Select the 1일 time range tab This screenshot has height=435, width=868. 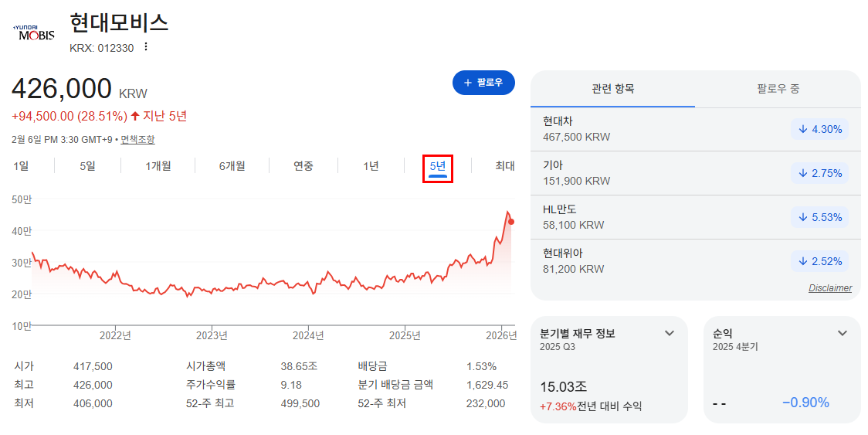click(x=21, y=165)
